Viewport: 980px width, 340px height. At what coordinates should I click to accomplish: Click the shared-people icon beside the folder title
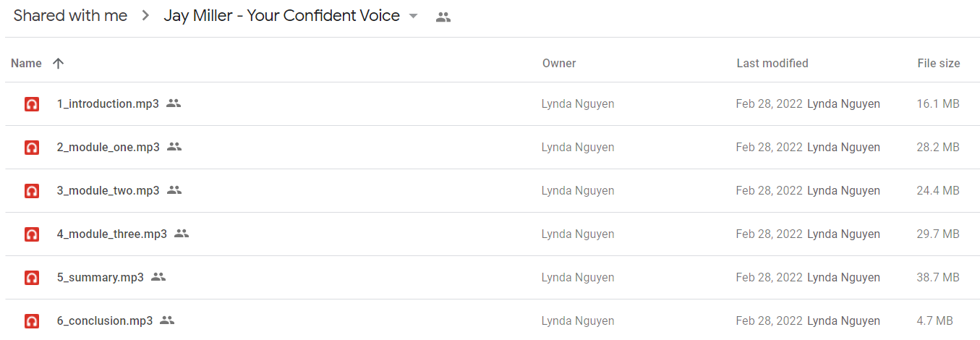pos(443,17)
